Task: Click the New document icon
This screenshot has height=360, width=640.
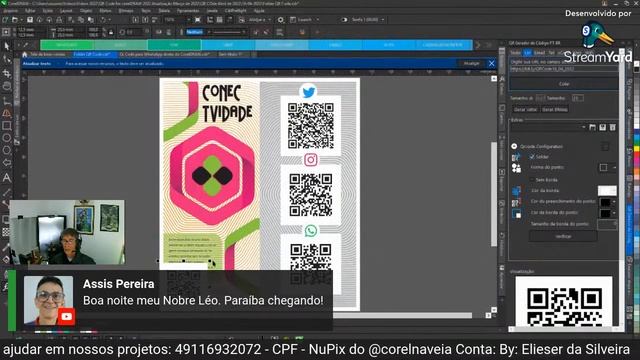Action: pyautogui.click(x=5, y=20)
